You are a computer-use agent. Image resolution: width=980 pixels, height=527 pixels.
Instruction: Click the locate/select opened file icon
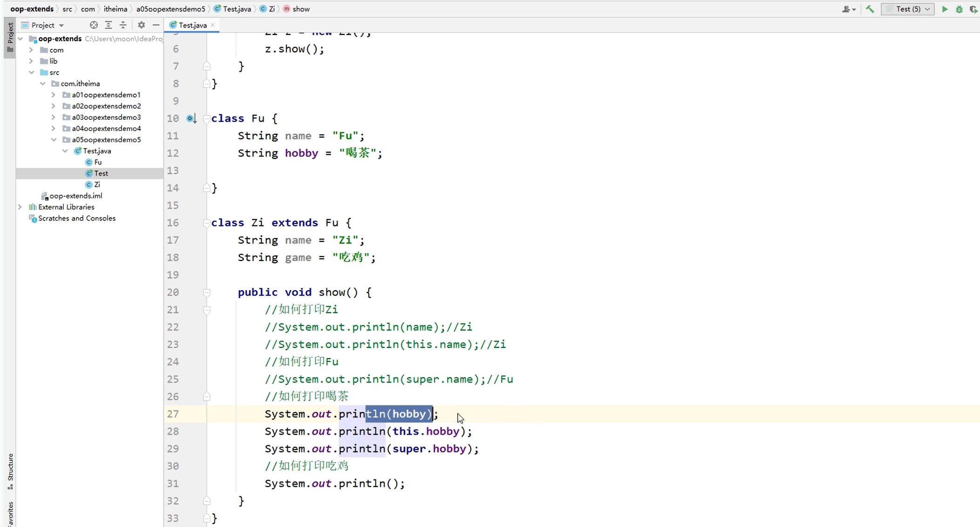(94, 25)
